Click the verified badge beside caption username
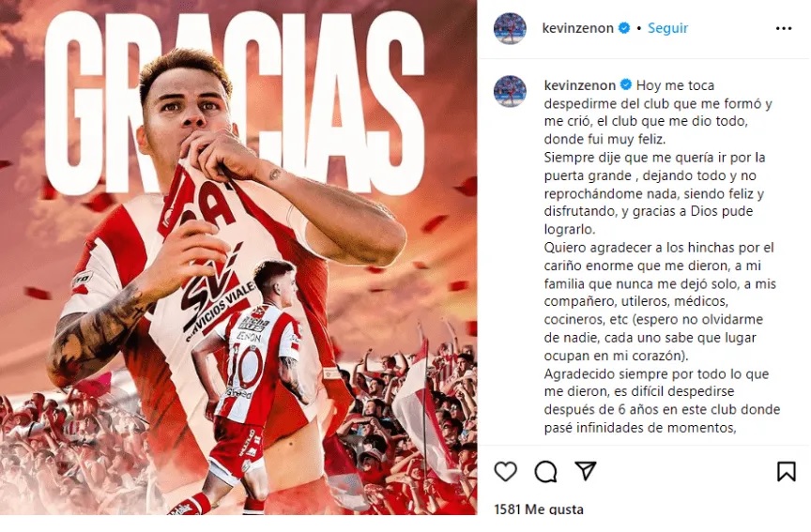Viewport: 811px width, 532px height. click(626, 84)
